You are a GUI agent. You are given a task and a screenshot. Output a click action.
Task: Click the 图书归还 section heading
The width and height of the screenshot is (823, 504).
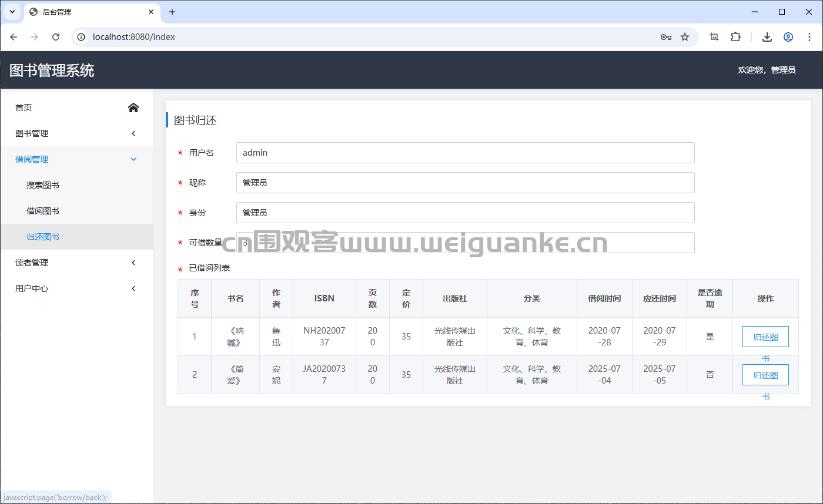click(x=195, y=120)
